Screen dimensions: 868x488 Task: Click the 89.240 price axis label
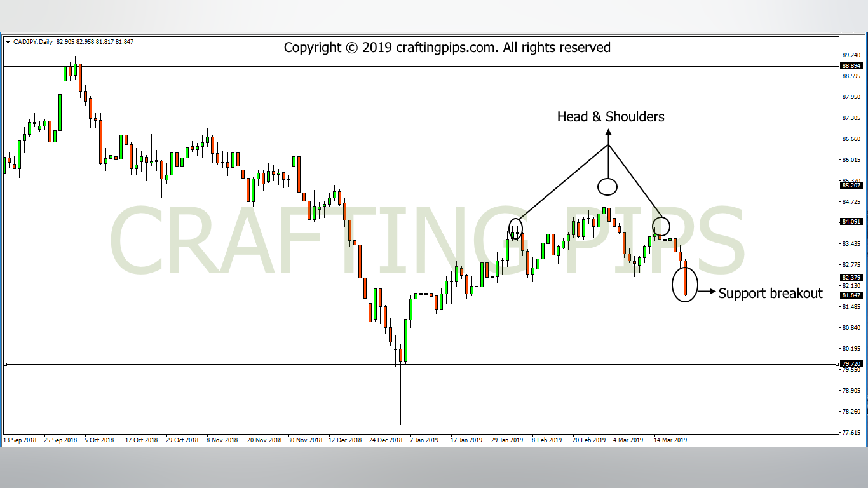point(851,55)
